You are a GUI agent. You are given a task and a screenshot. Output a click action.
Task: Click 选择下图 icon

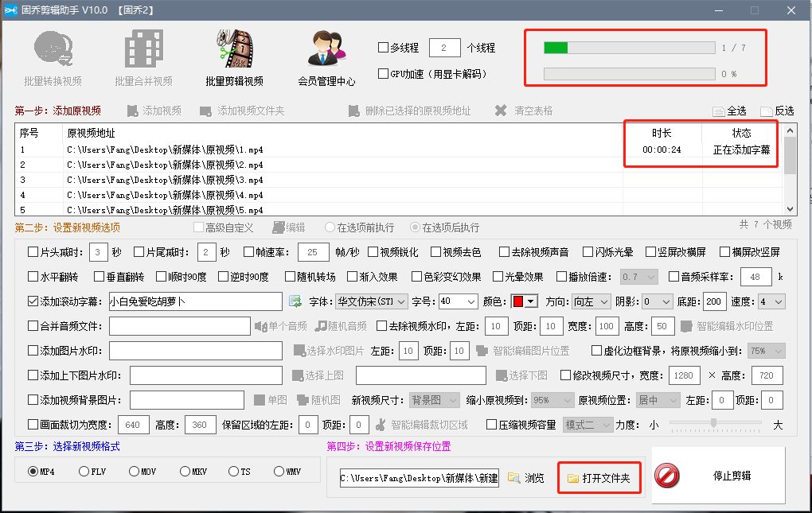coord(502,375)
